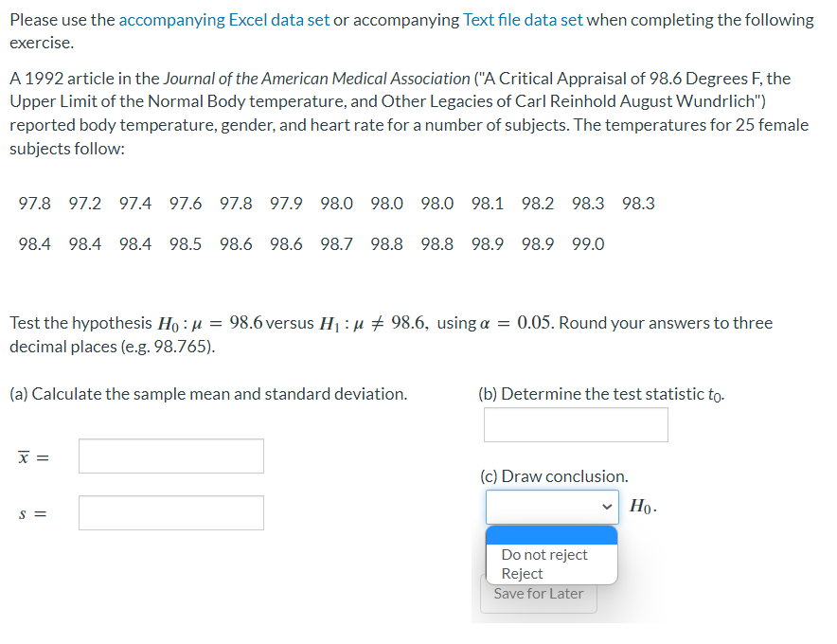Click the Save for Later button
The width and height of the screenshot is (837, 644).
[x=538, y=593]
